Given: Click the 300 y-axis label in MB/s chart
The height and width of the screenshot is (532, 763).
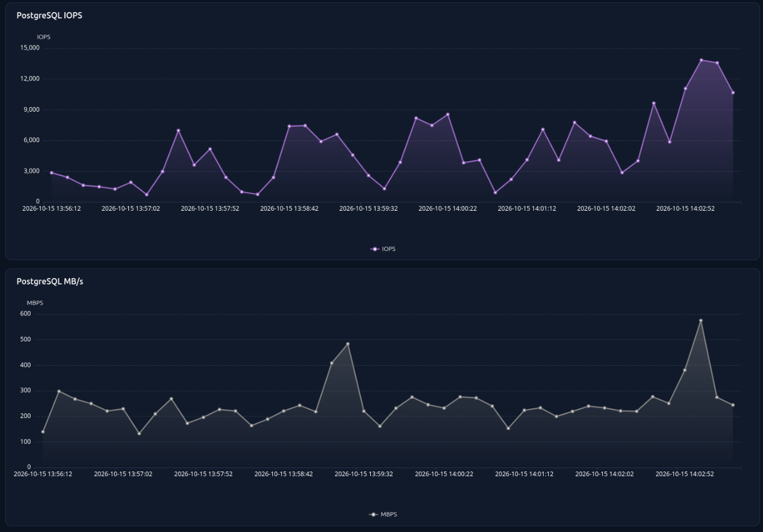Looking at the screenshot, I should (25, 390).
